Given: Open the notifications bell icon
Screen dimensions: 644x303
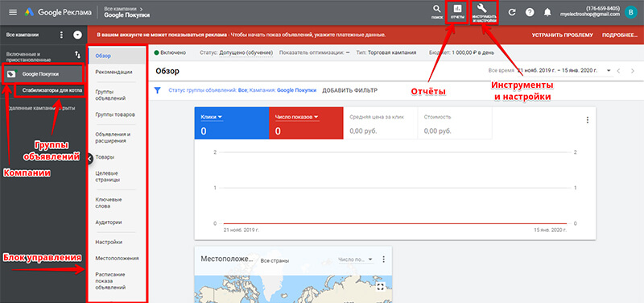Looking at the screenshot, I should tap(547, 12).
